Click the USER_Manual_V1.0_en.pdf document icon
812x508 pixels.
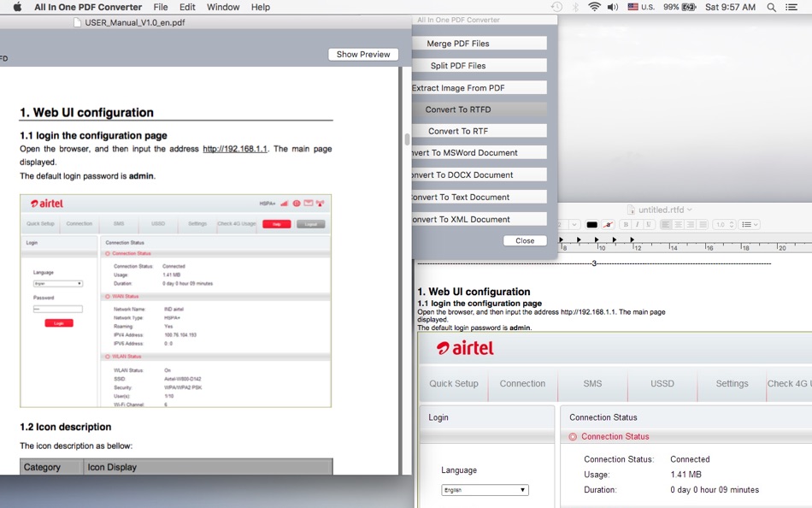click(77, 22)
